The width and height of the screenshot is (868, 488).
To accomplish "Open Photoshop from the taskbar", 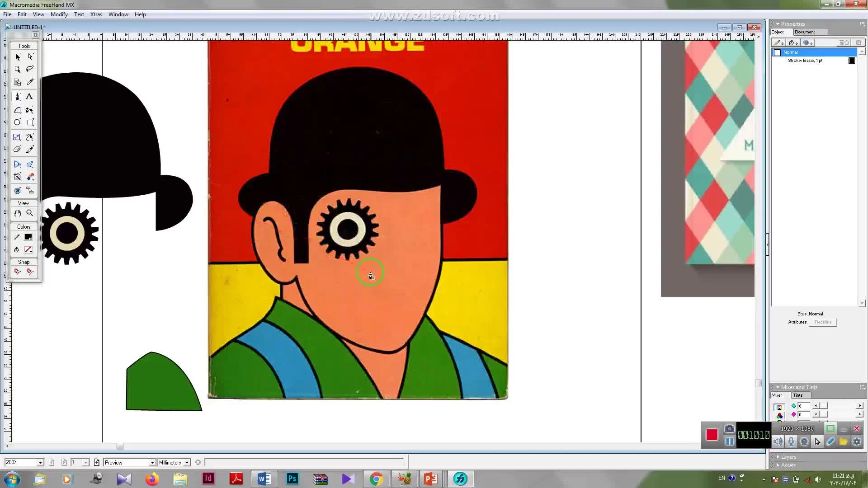I will pyautogui.click(x=292, y=479).
